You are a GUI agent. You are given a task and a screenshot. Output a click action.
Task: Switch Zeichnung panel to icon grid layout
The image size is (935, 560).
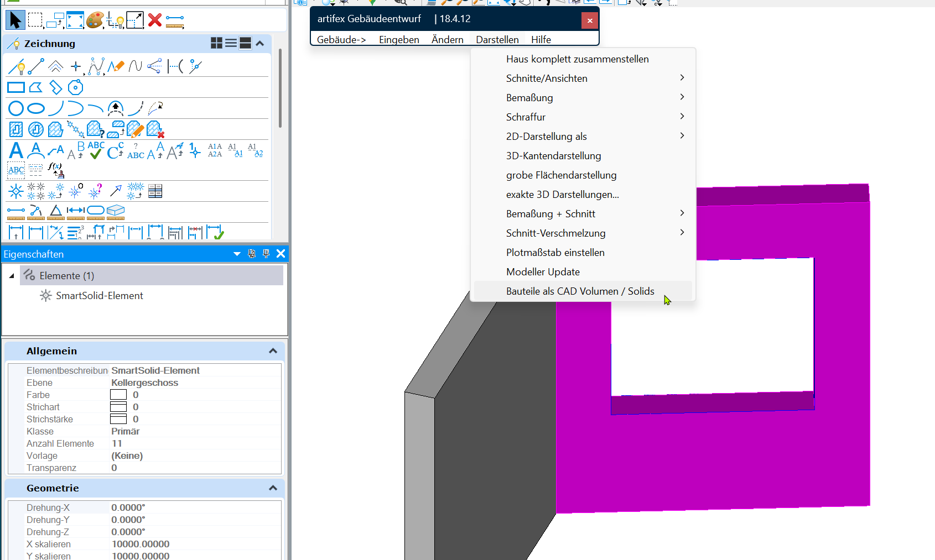[x=216, y=43]
